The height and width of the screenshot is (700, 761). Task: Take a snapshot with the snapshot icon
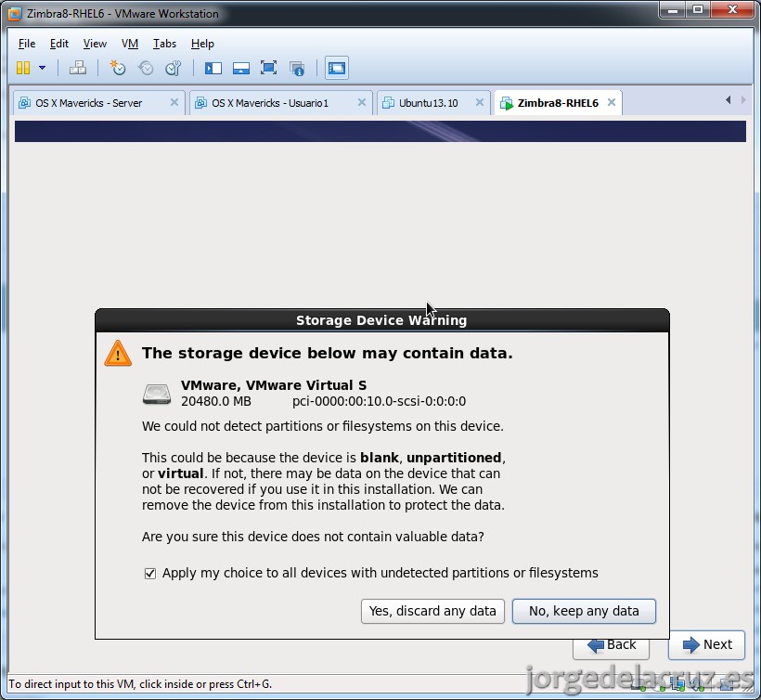(118, 68)
